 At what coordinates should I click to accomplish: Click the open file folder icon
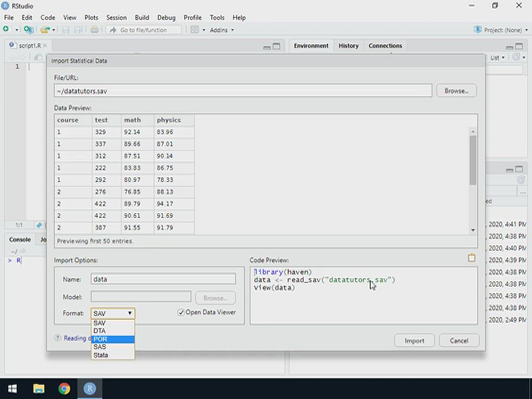44,30
